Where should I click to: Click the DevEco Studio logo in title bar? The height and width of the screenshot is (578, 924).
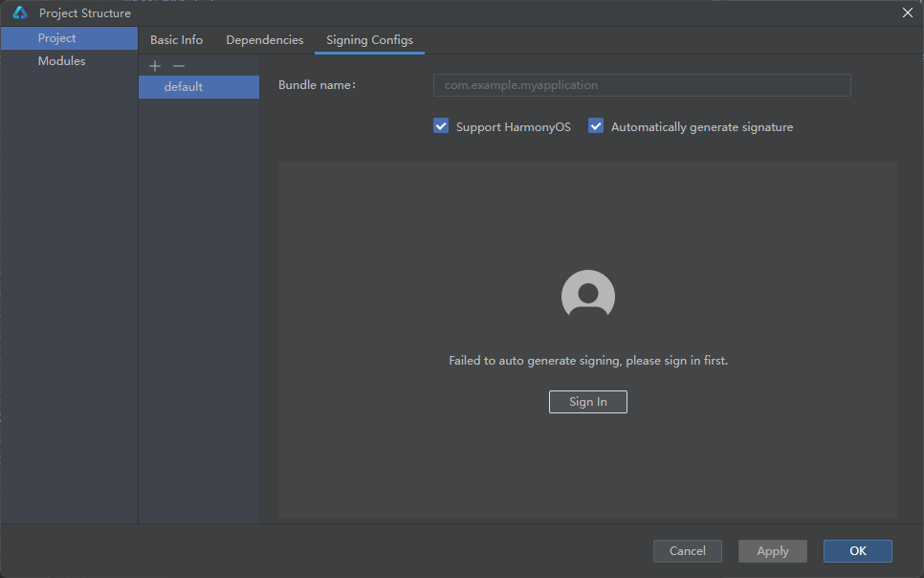point(19,13)
